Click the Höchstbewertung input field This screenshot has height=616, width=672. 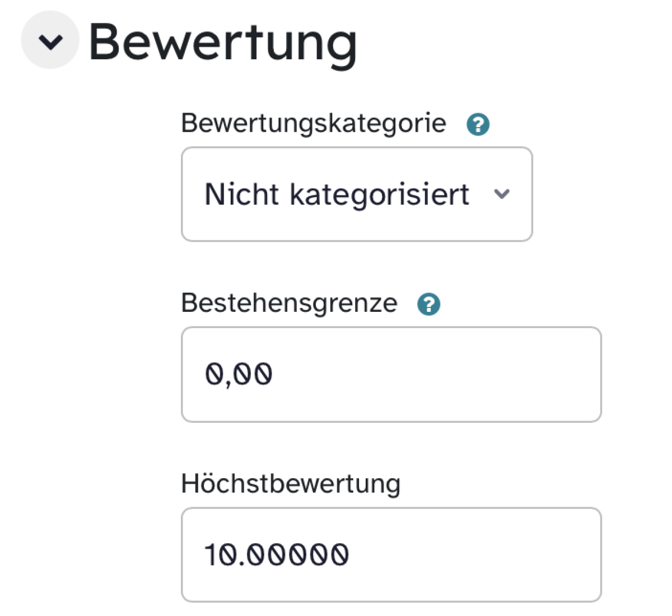pyautogui.click(x=391, y=554)
